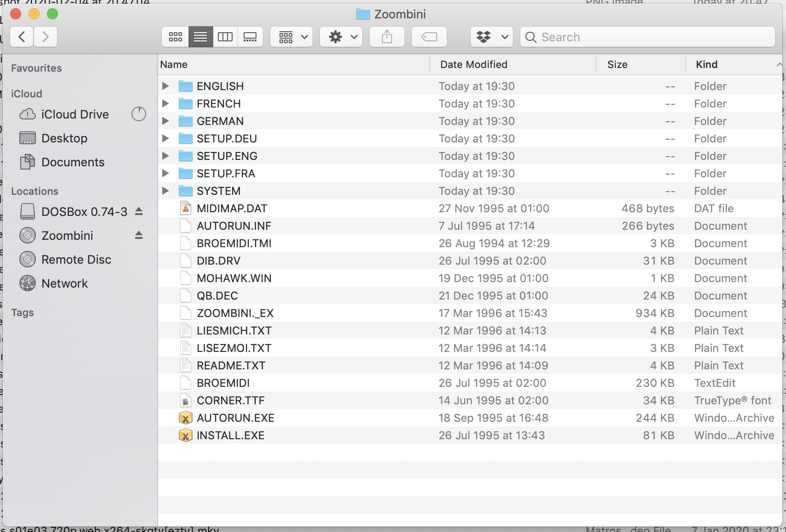The image size is (786, 532).
Task: Switch to list view
Action: click(x=200, y=37)
